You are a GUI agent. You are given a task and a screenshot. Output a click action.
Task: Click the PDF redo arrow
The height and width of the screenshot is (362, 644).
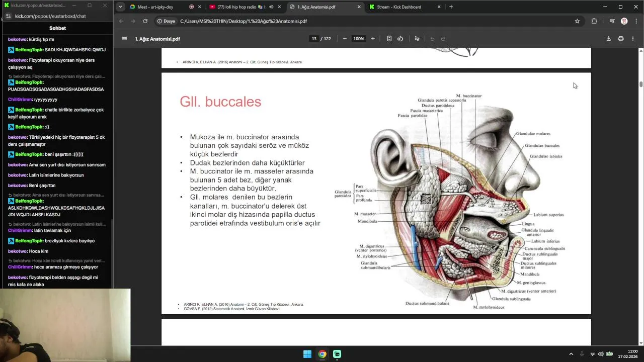[443, 39]
